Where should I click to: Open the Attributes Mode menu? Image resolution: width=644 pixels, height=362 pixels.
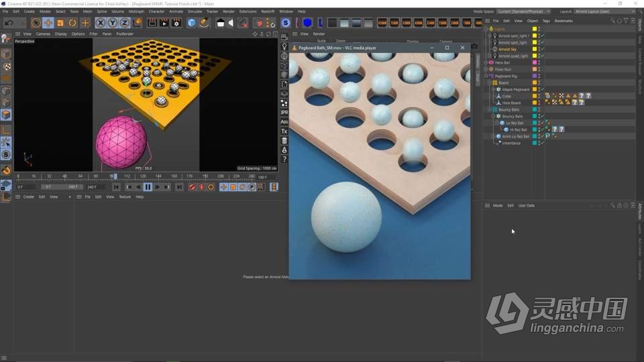click(497, 206)
